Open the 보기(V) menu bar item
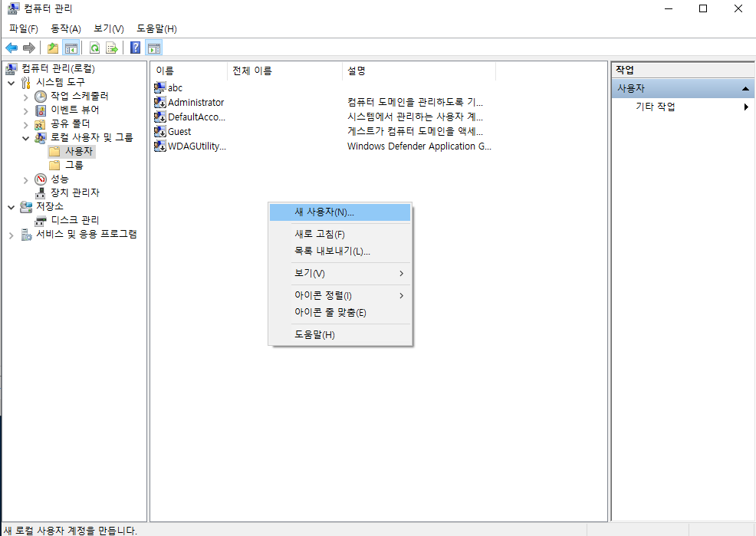The width and height of the screenshot is (756, 536). 109,29
